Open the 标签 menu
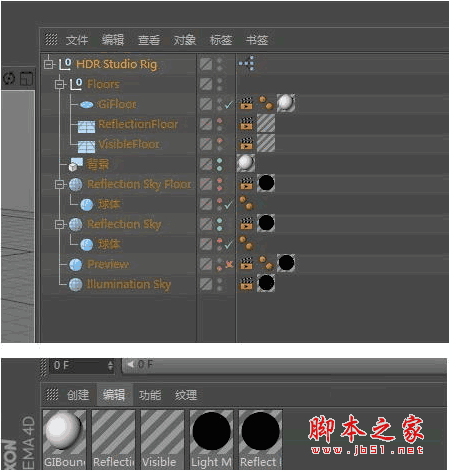Image resolution: width=452 pixels, height=471 pixels. pos(221,40)
